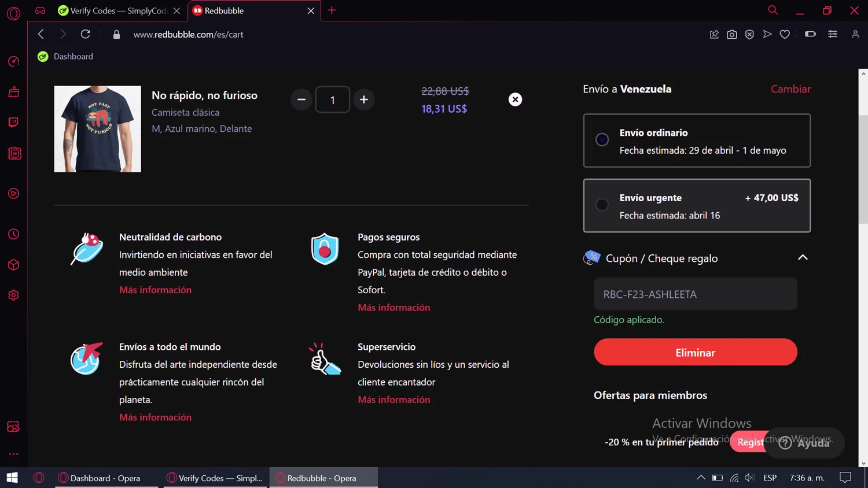Open the Dashboard bookmark
Image resolution: width=868 pixels, height=488 pixels.
point(65,56)
